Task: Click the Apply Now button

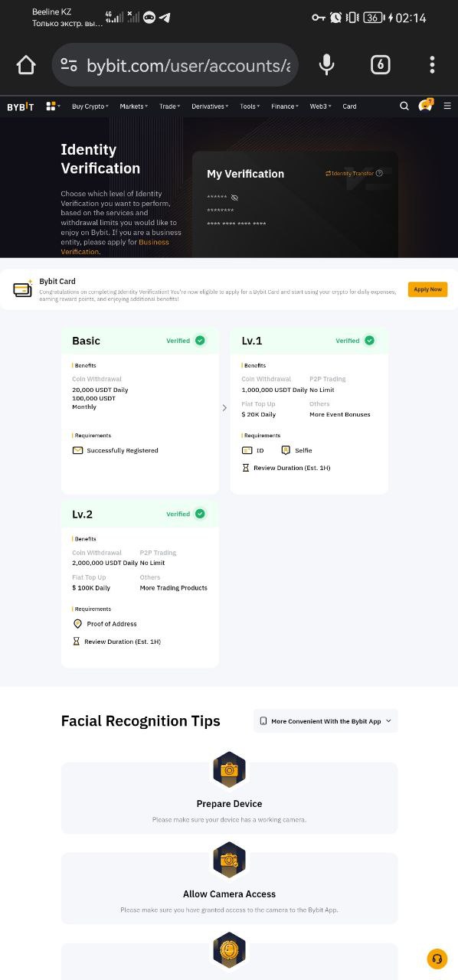Action: coord(427,289)
